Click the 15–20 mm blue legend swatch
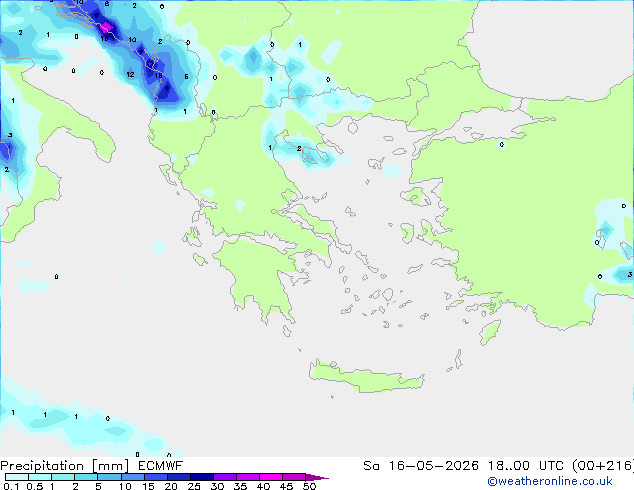This screenshot has height=490, width=634. 155,477
